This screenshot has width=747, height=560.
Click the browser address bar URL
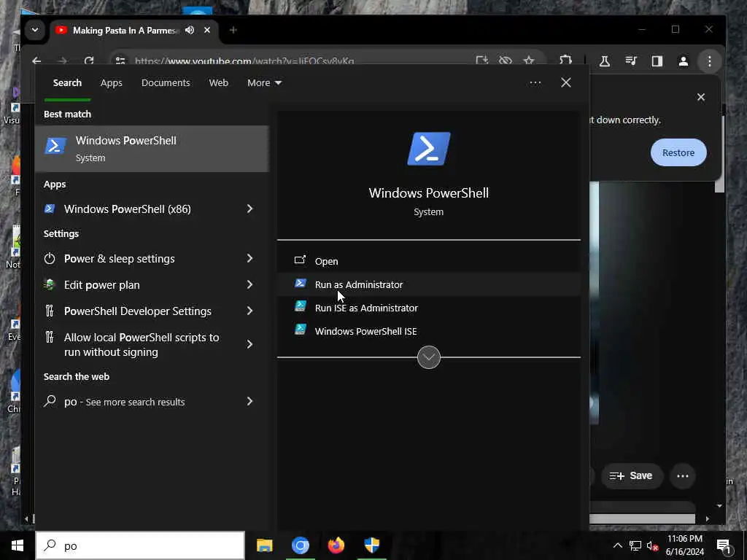tap(244, 61)
